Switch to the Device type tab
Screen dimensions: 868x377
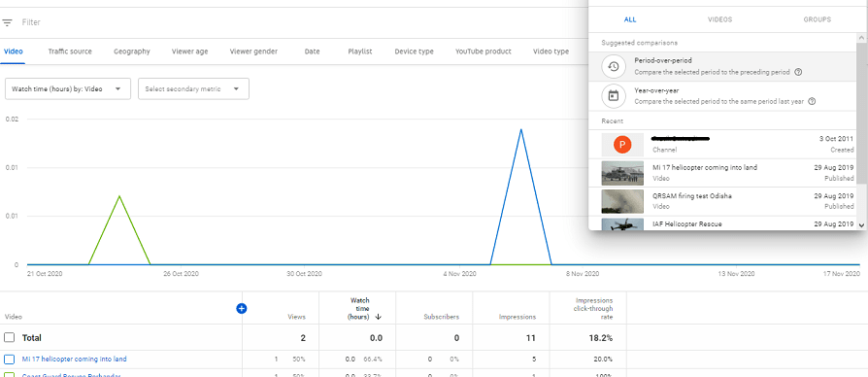414,51
